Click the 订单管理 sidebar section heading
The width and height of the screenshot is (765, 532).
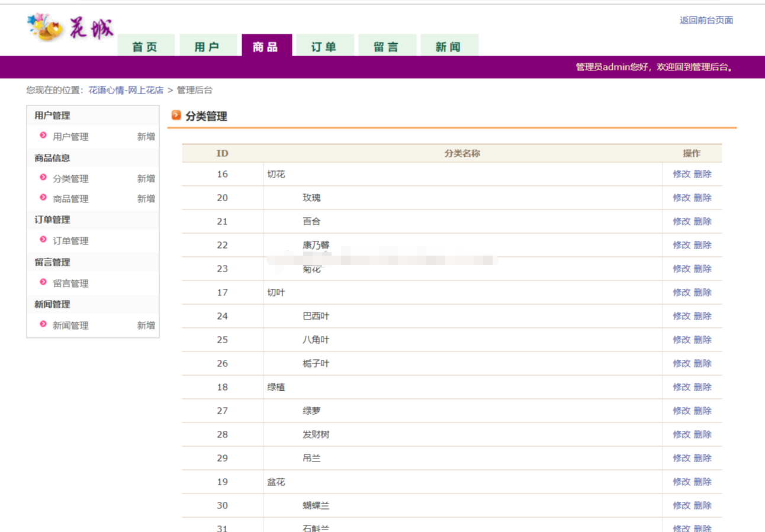(x=52, y=220)
